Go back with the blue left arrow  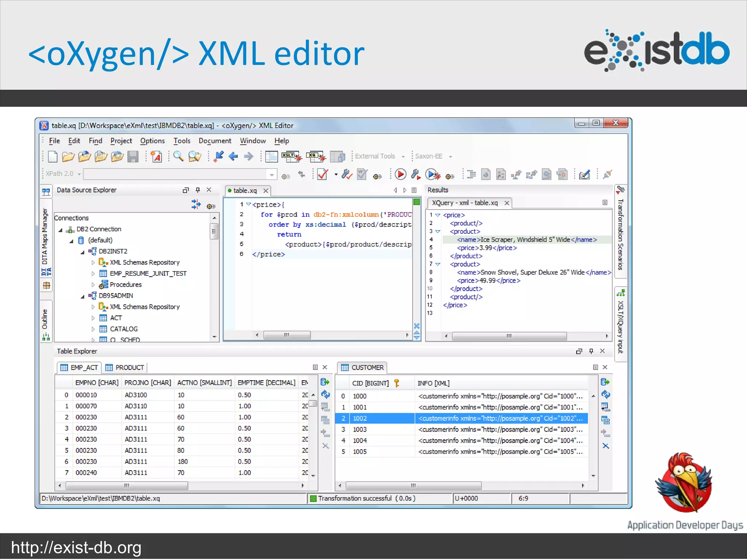[x=233, y=157]
